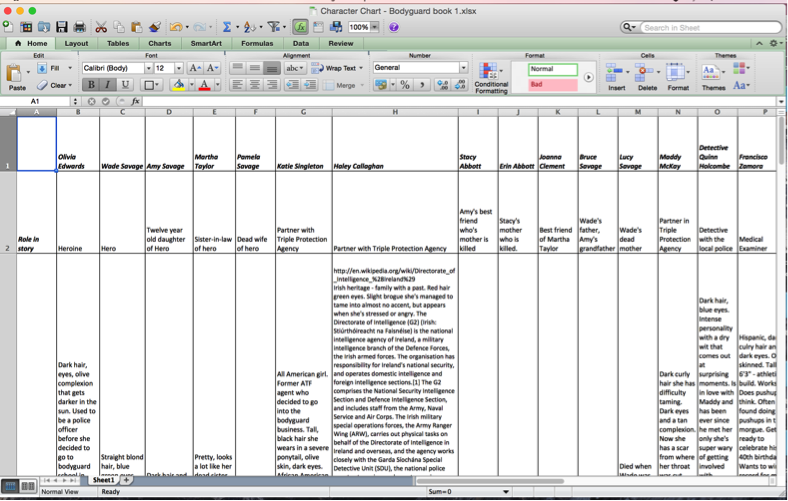Increase font size with A-up icon
Image resolution: width=788 pixels, height=501 pixels.
tap(194, 68)
